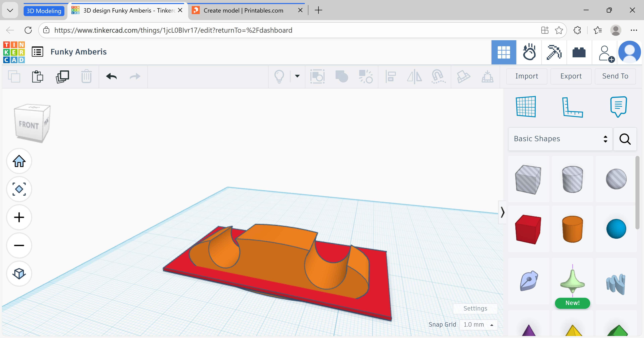Zoom in with the plus button
The image size is (644, 338).
[x=19, y=217]
